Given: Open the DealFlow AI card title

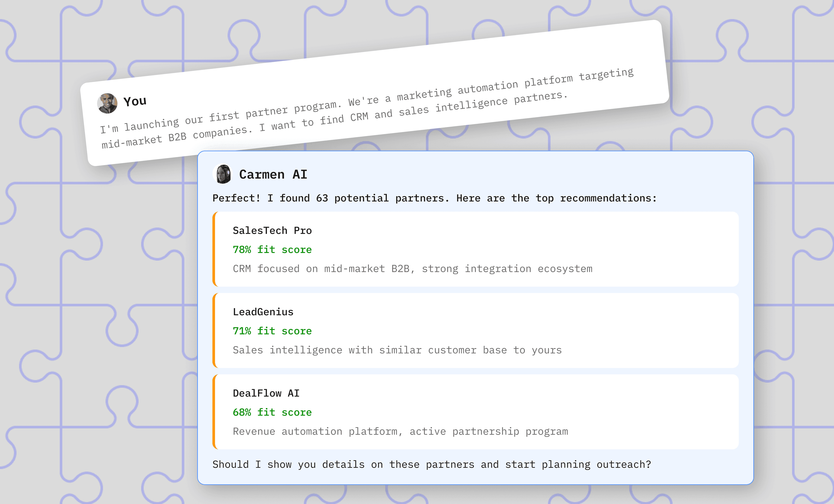Looking at the screenshot, I should tap(266, 393).
